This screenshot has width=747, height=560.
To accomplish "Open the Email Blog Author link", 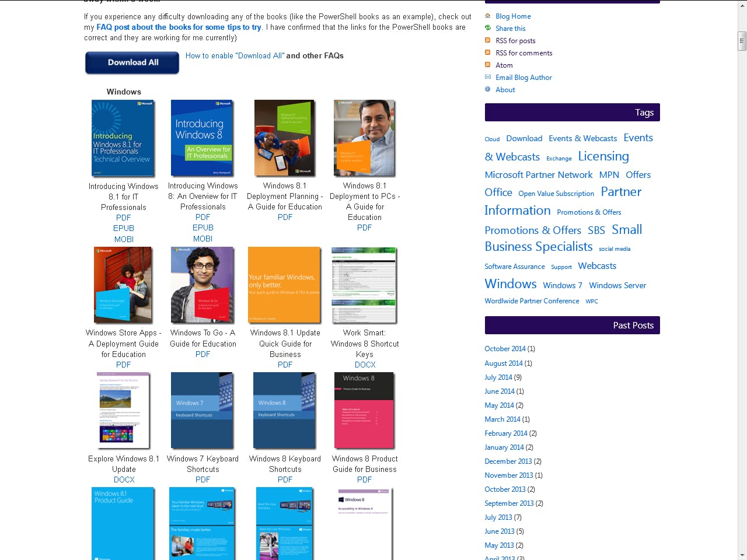I will point(523,78).
